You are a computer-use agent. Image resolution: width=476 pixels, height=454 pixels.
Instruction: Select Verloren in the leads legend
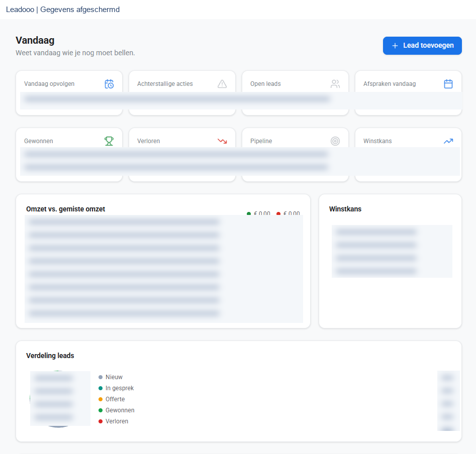point(117,421)
